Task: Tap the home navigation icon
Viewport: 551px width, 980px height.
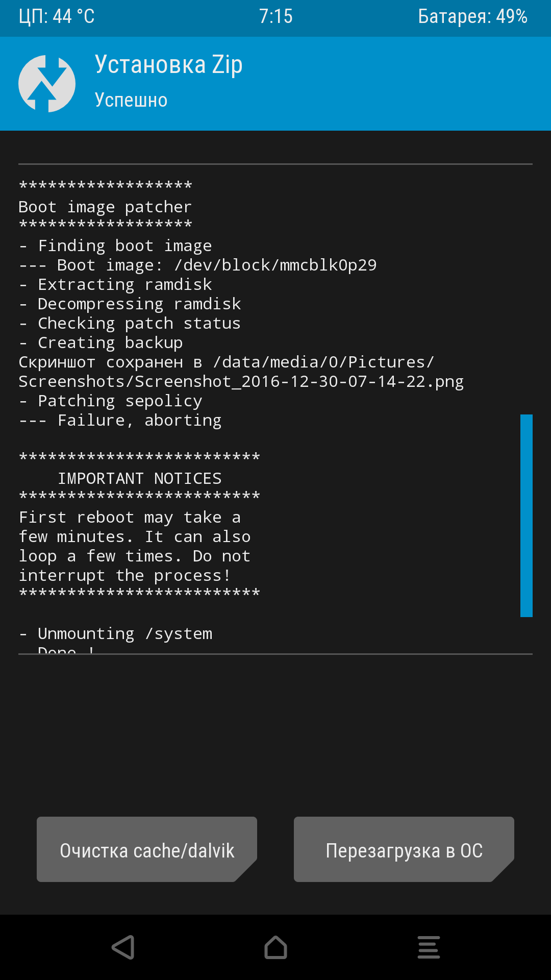Action: coord(275,947)
